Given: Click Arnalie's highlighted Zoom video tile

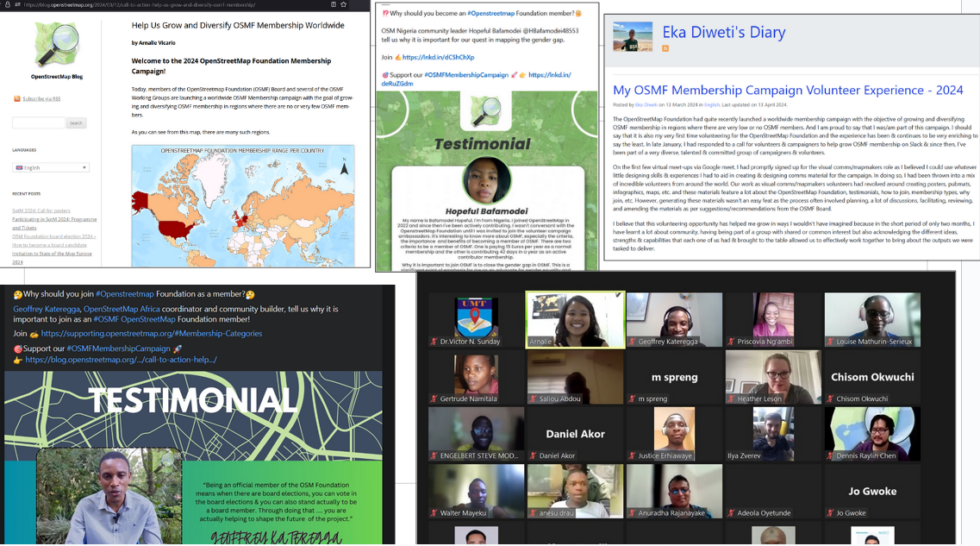Looking at the screenshot, I should 575,320.
